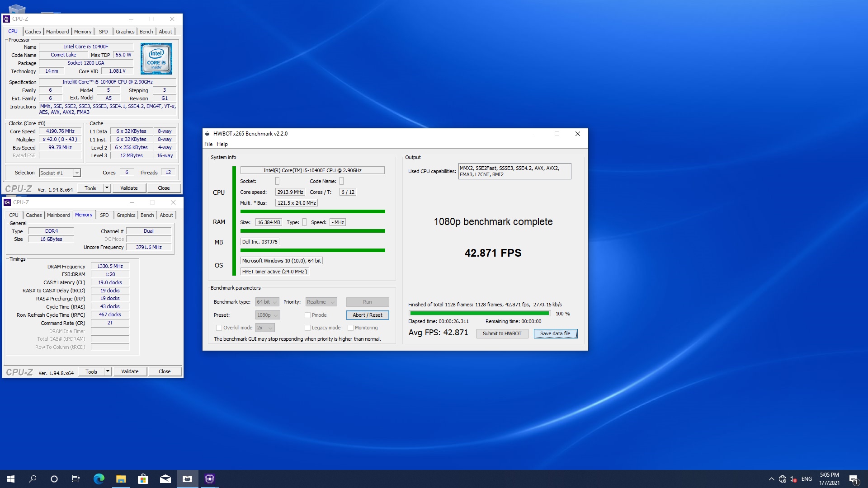Image resolution: width=868 pixels, height=488 pixels.
Task: Open the Windows Start menu
Action: (11, 479)
